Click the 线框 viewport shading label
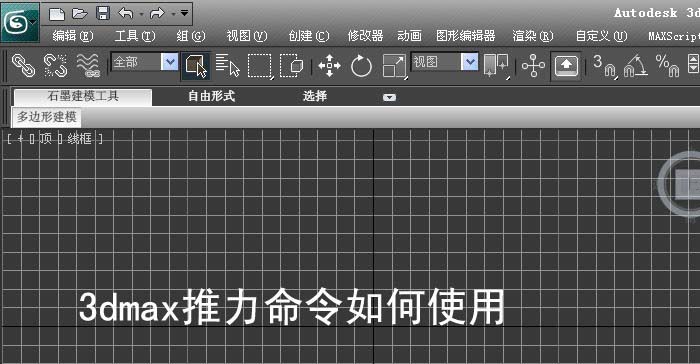 pos(79,139)
